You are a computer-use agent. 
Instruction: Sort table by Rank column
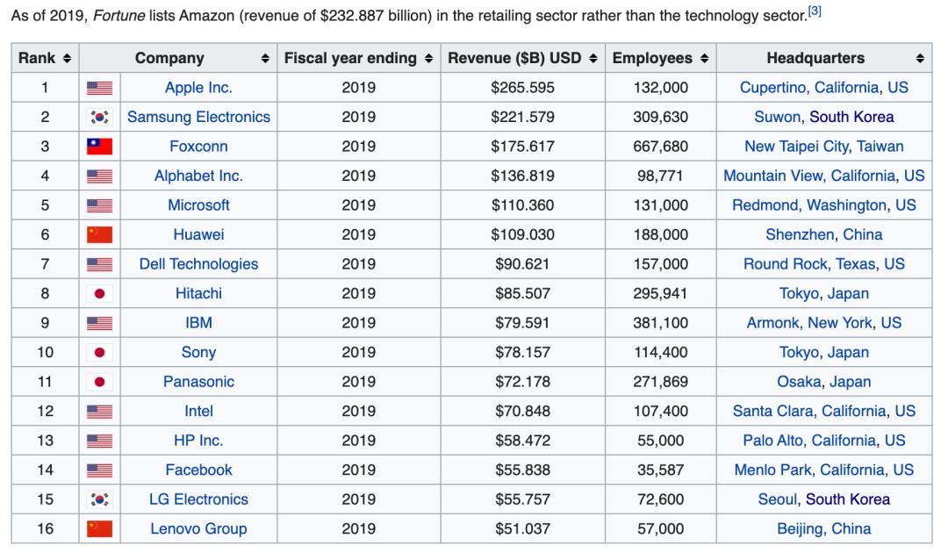[66, 59]
